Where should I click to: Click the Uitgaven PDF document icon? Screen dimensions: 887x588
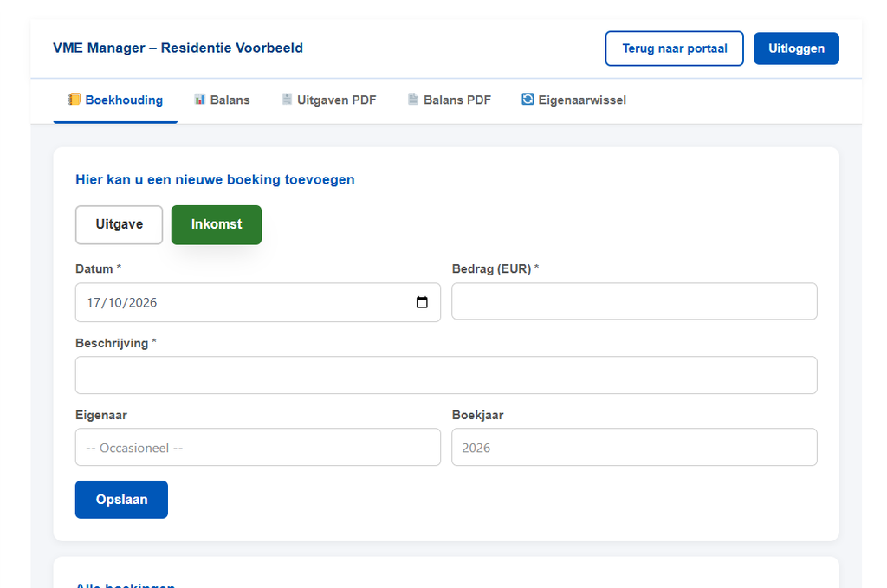tap(287, 100)
